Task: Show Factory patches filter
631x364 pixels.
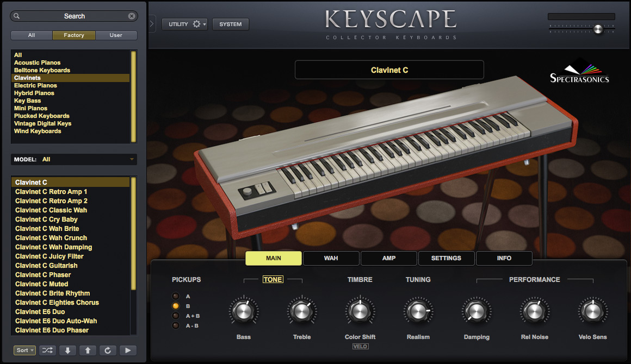Action: [74, 35]
